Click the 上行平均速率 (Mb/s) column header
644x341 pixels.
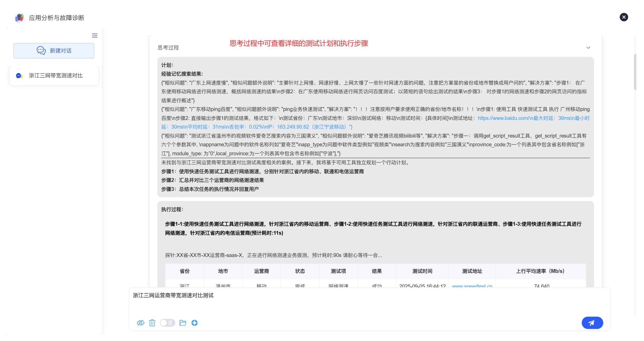(540, 271)
